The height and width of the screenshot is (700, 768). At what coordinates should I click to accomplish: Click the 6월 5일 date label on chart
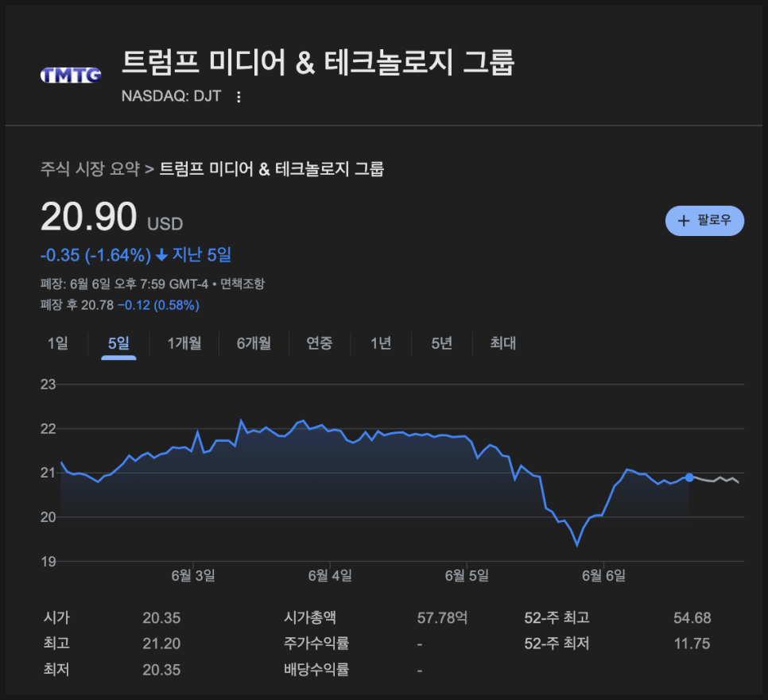coord(467,576)
